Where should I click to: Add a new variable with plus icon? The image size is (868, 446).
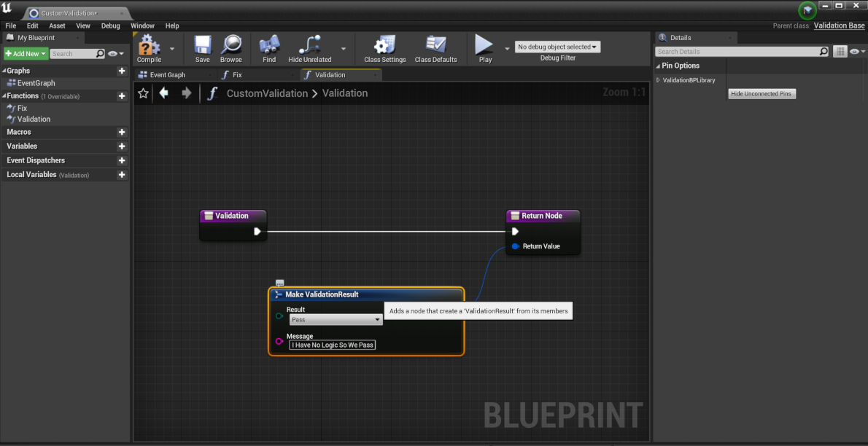click(122, 146)
